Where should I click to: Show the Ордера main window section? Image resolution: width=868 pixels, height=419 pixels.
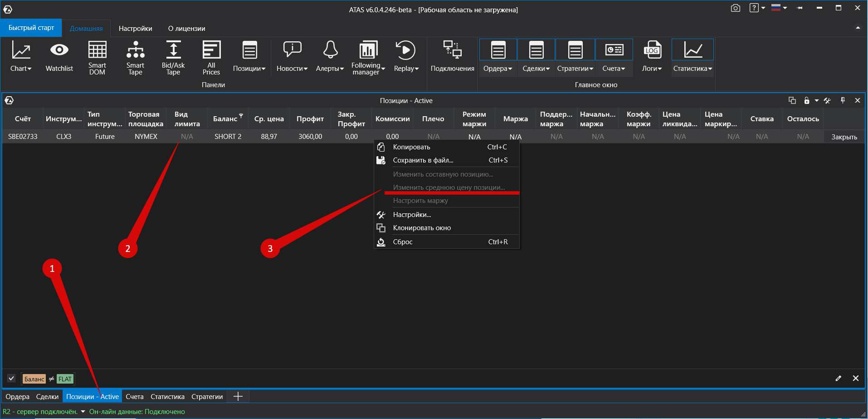(498, 57)
